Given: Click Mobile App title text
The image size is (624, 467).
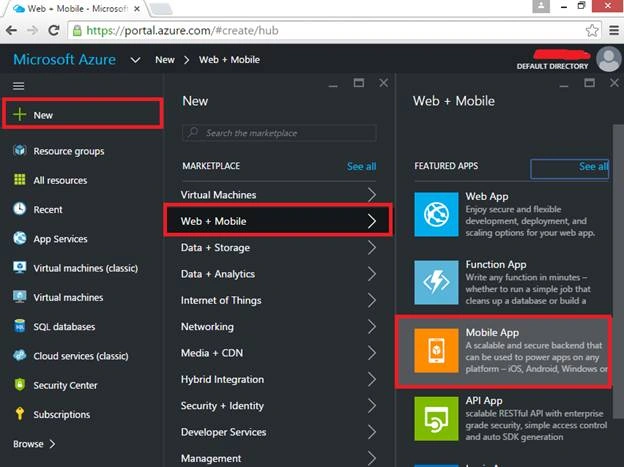Looking at the screenshot, I should pos(492,332).
